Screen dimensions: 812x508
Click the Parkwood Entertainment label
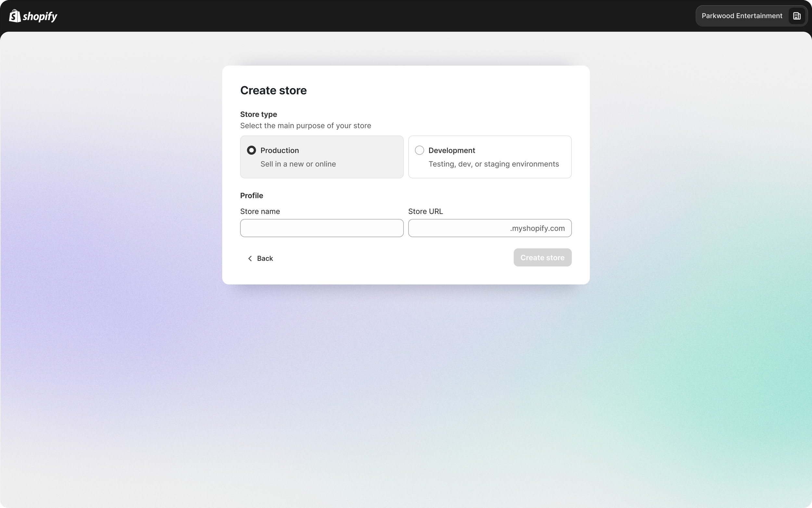pyautogui.click(x=742, y=16)
